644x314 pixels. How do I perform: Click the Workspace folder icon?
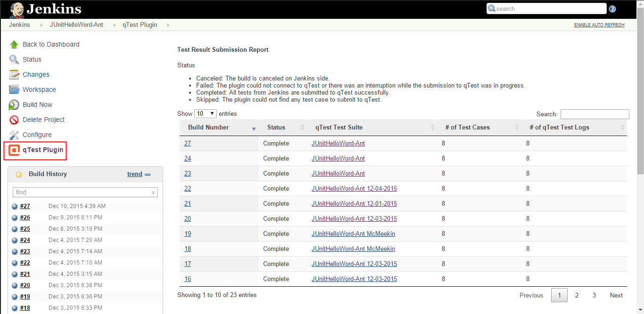click(14, 89)
